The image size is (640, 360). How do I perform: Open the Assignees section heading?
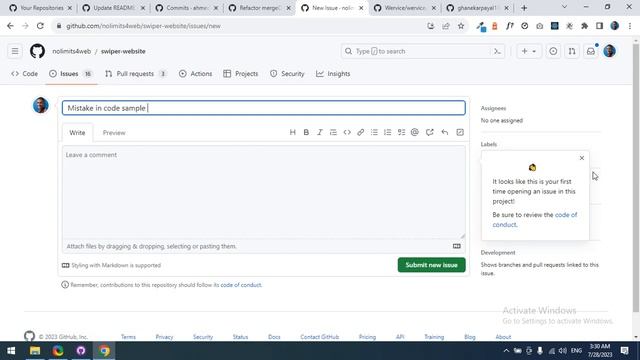(493, 108)
